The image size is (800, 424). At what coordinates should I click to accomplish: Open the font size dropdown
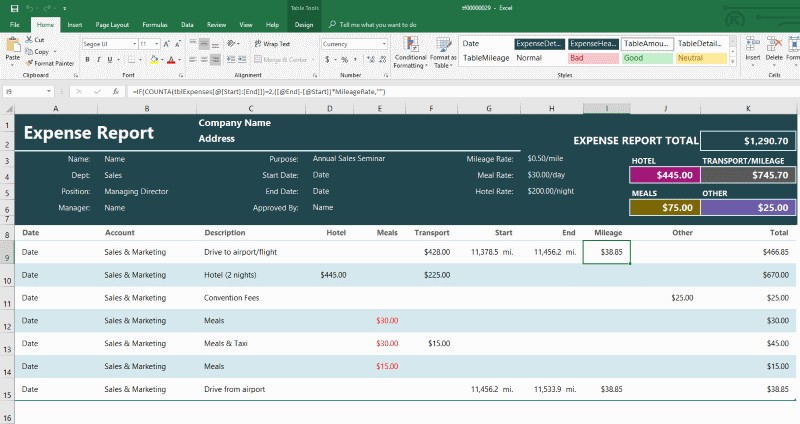pos(157,44)
